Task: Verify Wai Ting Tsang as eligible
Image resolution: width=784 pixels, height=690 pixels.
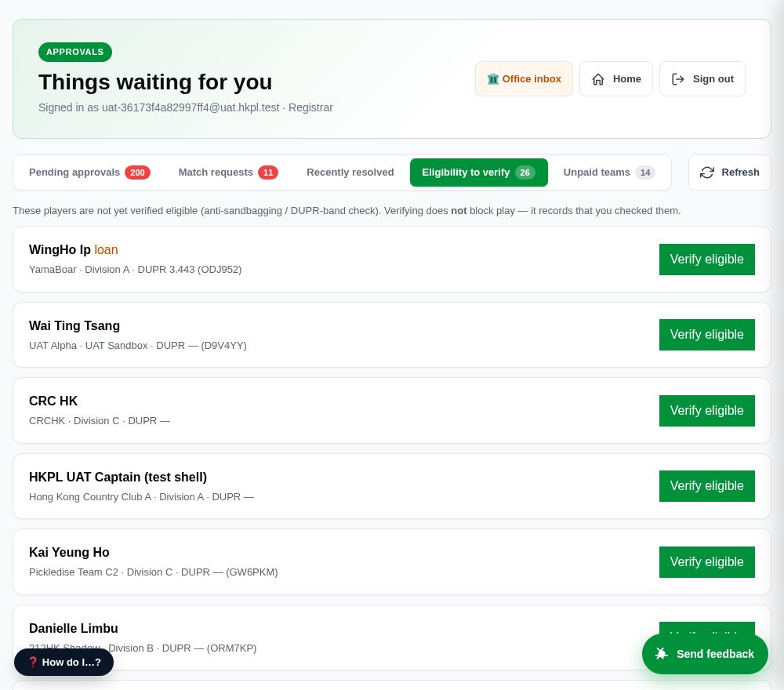Action: coord(706,335)
